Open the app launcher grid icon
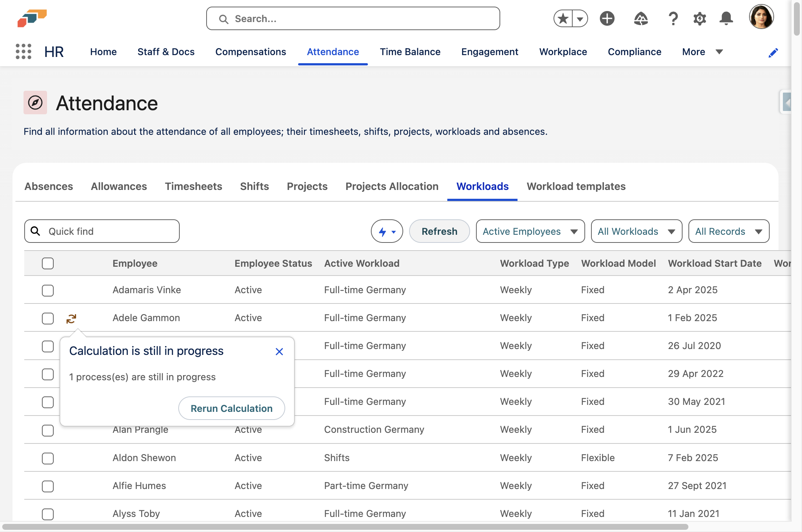This screenshot has width=802, height=532. [23, 51]
